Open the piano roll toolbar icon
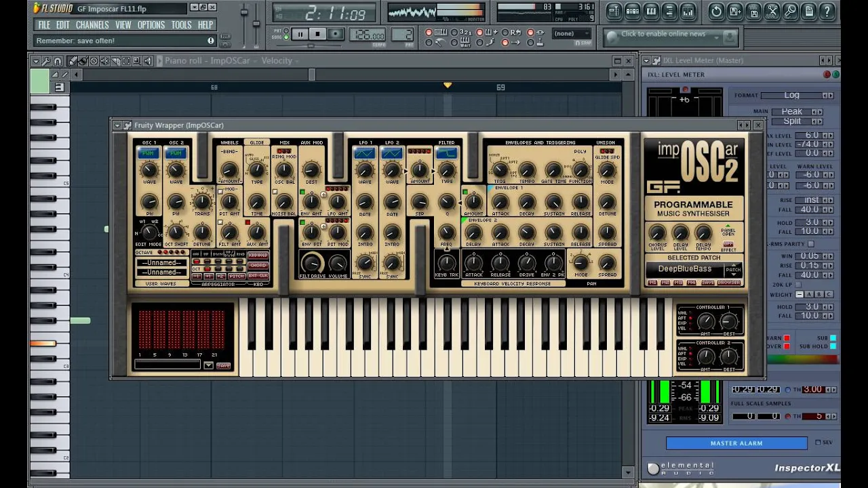 (652, 11)
